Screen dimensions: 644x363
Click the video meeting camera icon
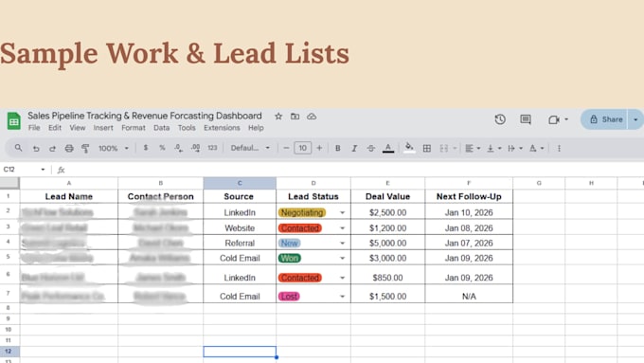pos(554,119)
